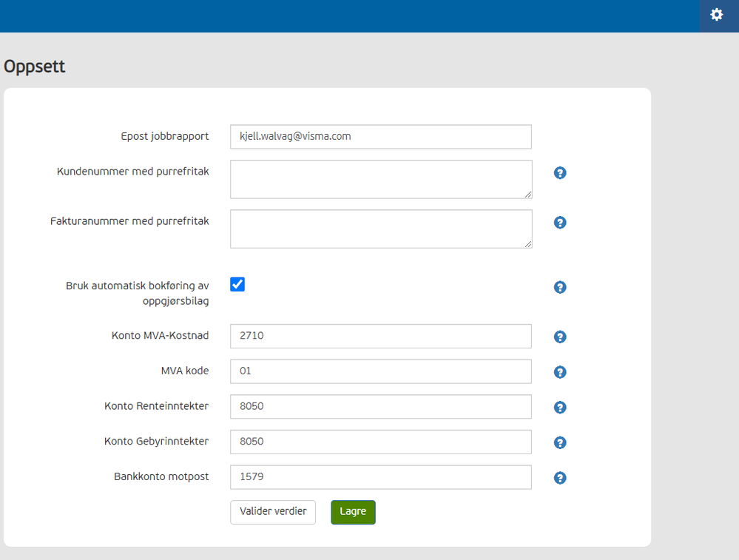The image size is (739, 560).
Task: Grab the Fakturanummer textarea resize handle
Action: click(x=528, y=243)
